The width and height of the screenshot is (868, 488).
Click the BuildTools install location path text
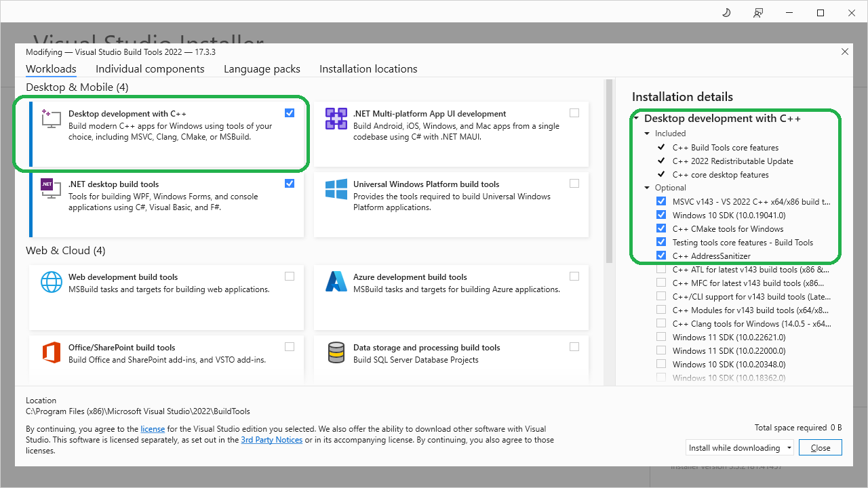[x=138, y=411]
